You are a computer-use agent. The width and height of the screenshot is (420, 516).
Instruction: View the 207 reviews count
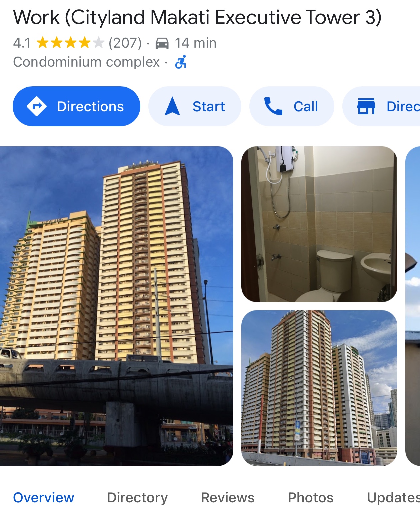coord(125,43)
